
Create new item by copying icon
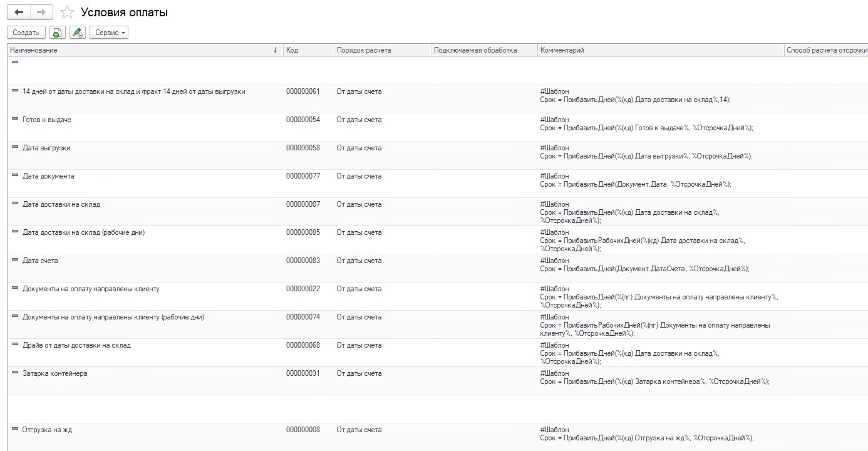pos(56,33)
